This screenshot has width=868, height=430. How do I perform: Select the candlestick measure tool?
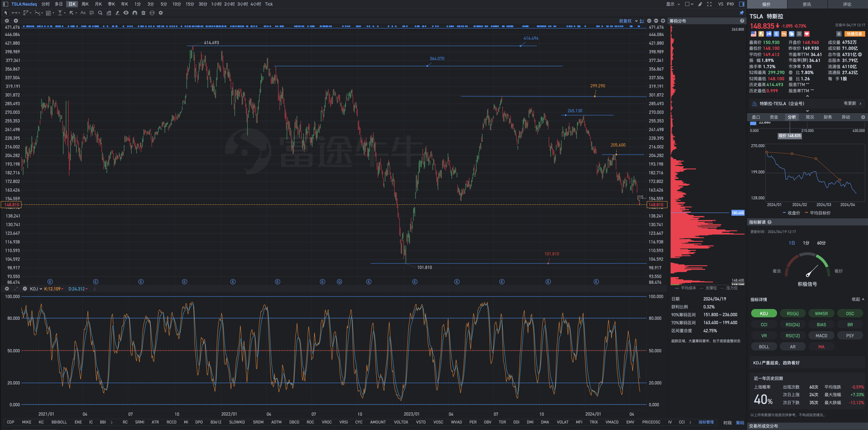[109, 13]
